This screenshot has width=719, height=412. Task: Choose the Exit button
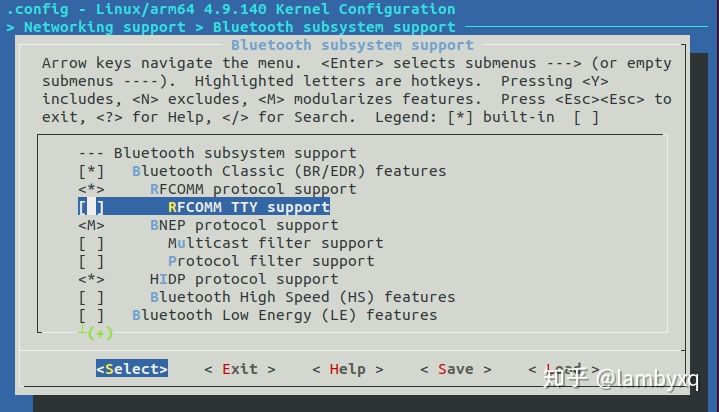coord(240,369)
